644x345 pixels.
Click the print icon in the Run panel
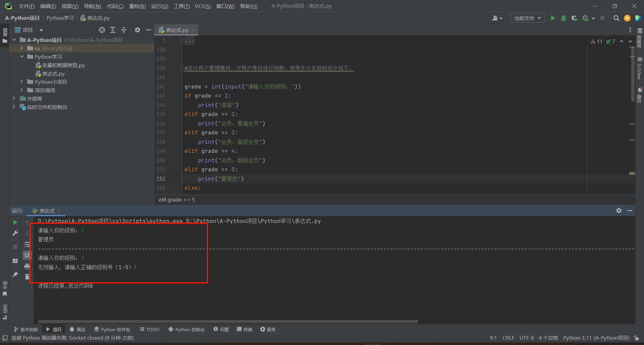27,267
